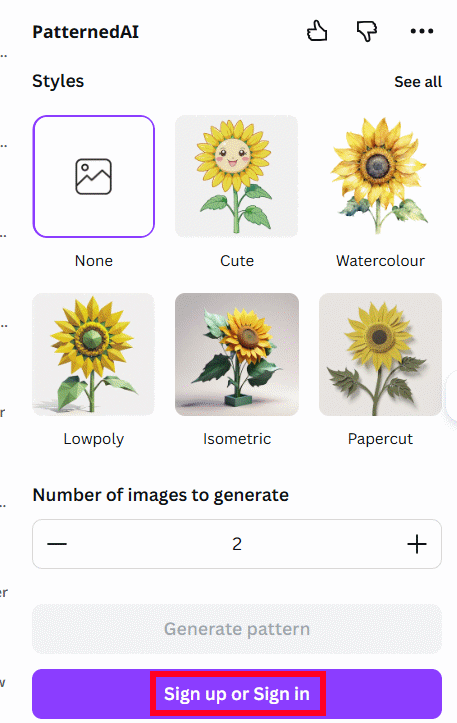Click the Isometric label text
The image size is (457, 723).
pyautogui.click(x=237, y=439)
